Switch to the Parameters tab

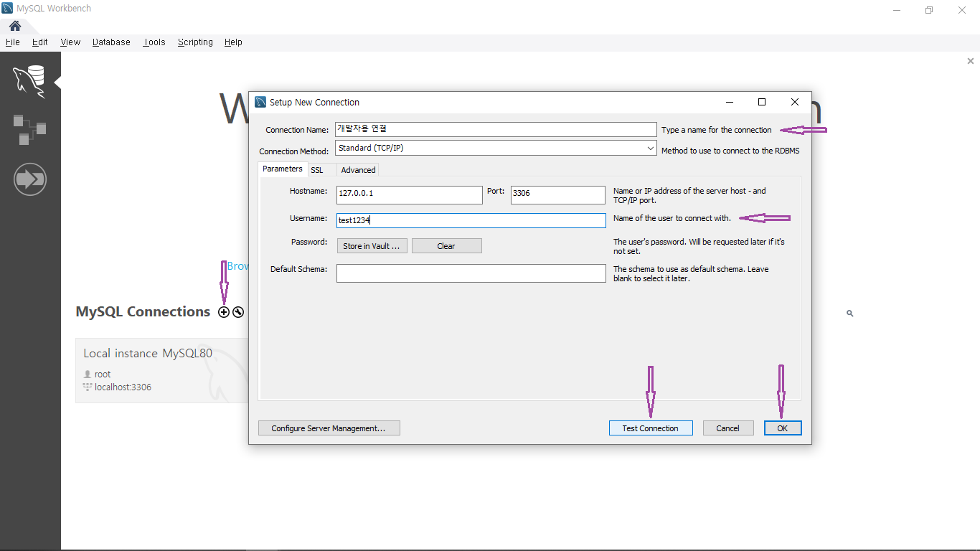[283, 169]
